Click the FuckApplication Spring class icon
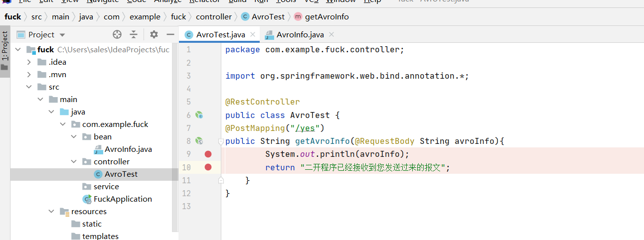 coord(87,199)
